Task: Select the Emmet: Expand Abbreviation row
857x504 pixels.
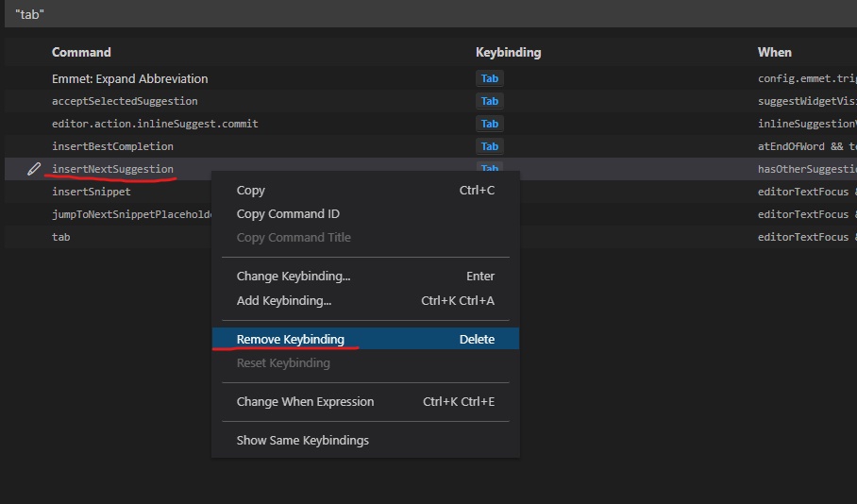Action: (x=430, y=78)
